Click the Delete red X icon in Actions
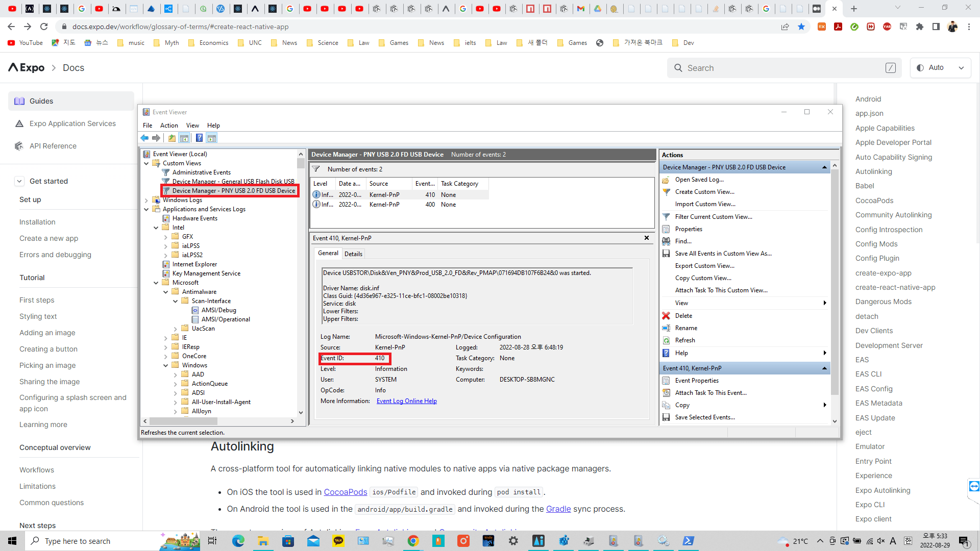The image size is (980, 551). tap(666, 316)
